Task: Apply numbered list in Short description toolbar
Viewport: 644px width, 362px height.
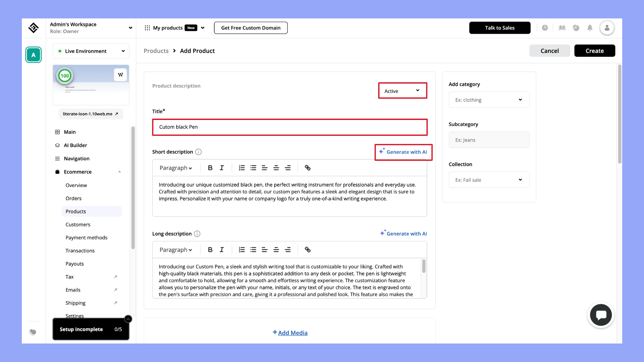Action: point(241,168)
